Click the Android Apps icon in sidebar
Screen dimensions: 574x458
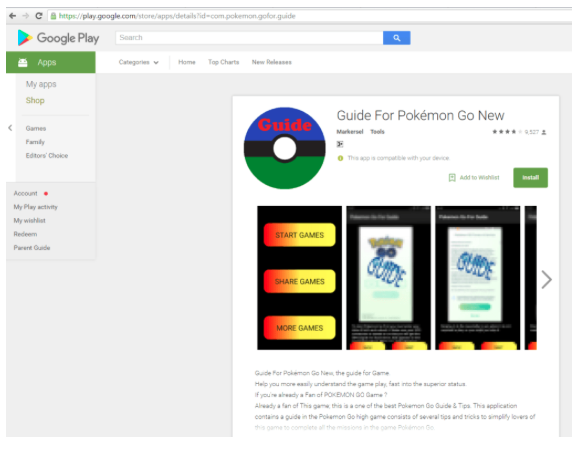(x=23, y=62)
